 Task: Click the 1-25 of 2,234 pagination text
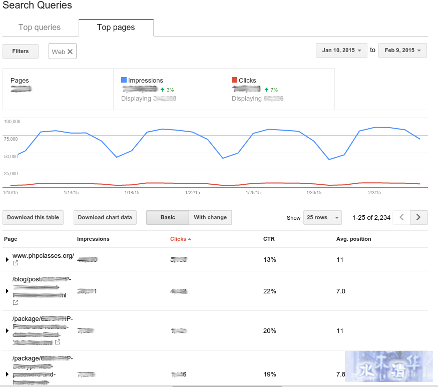pos(371,217)
